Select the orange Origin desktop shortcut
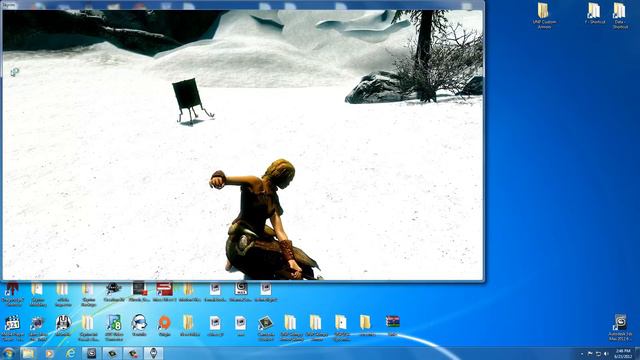The height and width of the screenshot is (360, 640). click(x=164, y=326)
